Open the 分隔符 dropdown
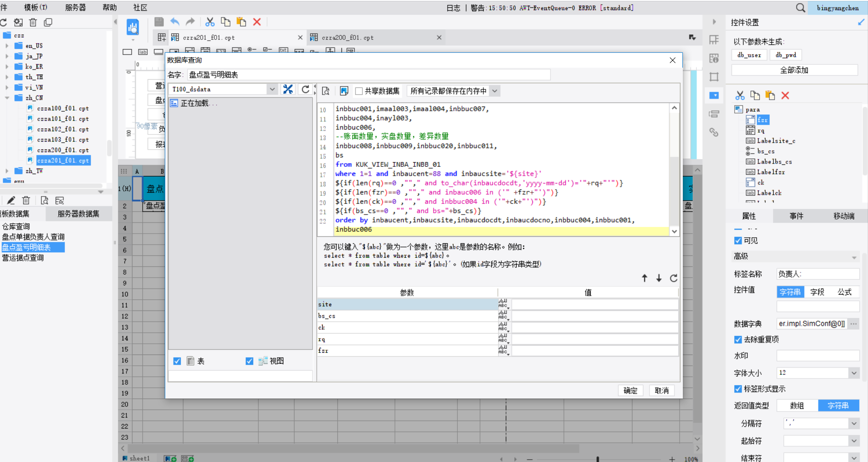The width and height of the screenshot is (868, 462). click(854, 424)
